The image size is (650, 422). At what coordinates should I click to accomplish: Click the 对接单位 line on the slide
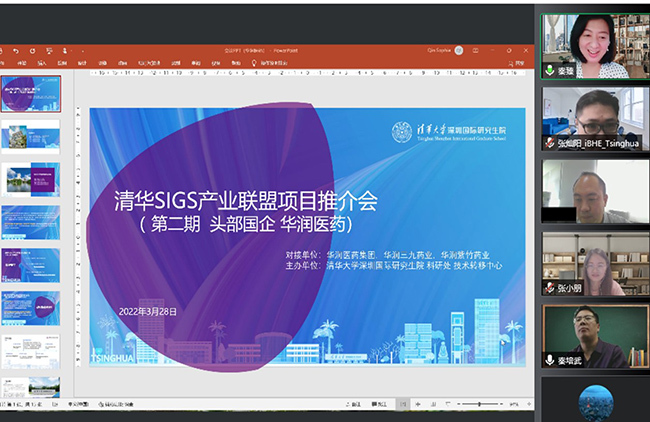pyautogui.click(x=387, y=255)
